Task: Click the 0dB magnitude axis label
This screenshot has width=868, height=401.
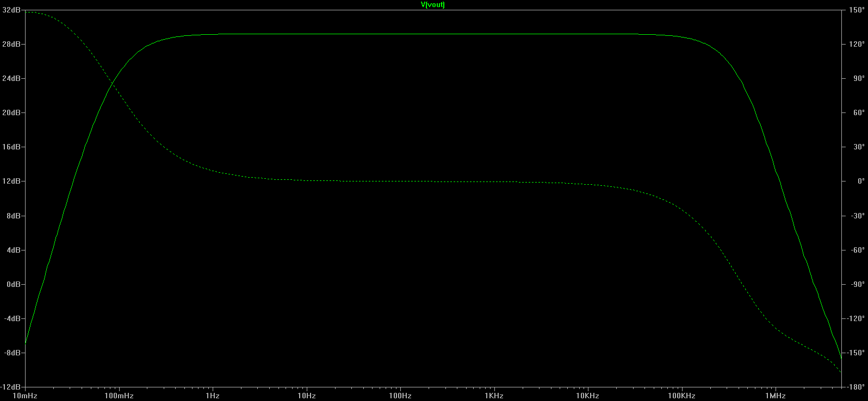Action: pos(13,284)
